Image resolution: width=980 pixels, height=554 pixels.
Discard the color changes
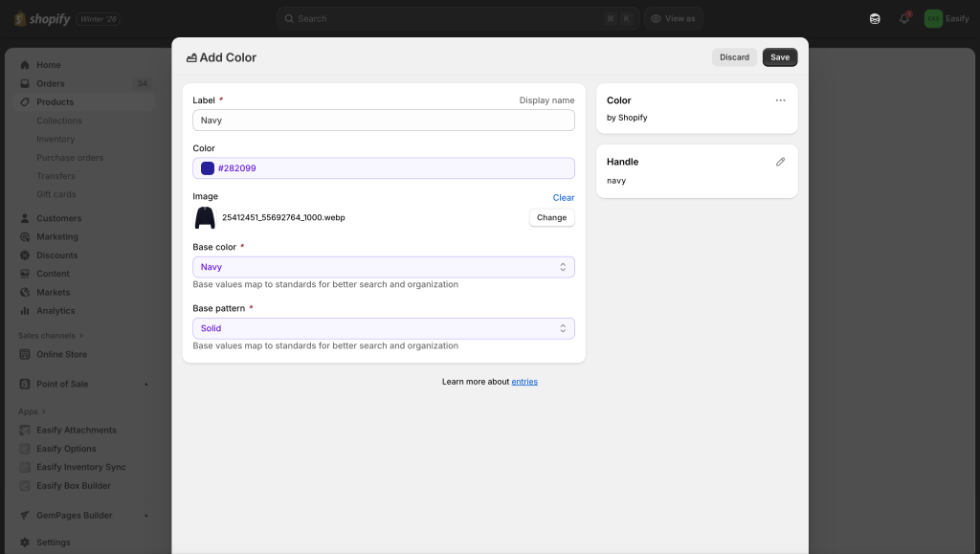pyautogui.click(x=734, y=57)
